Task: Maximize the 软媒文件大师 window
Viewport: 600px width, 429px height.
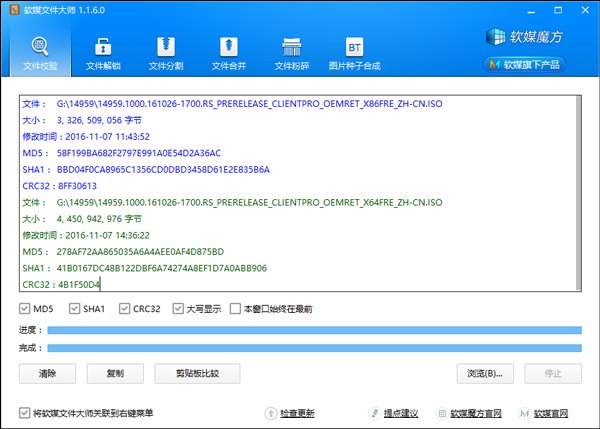Action: coord(558,10)
